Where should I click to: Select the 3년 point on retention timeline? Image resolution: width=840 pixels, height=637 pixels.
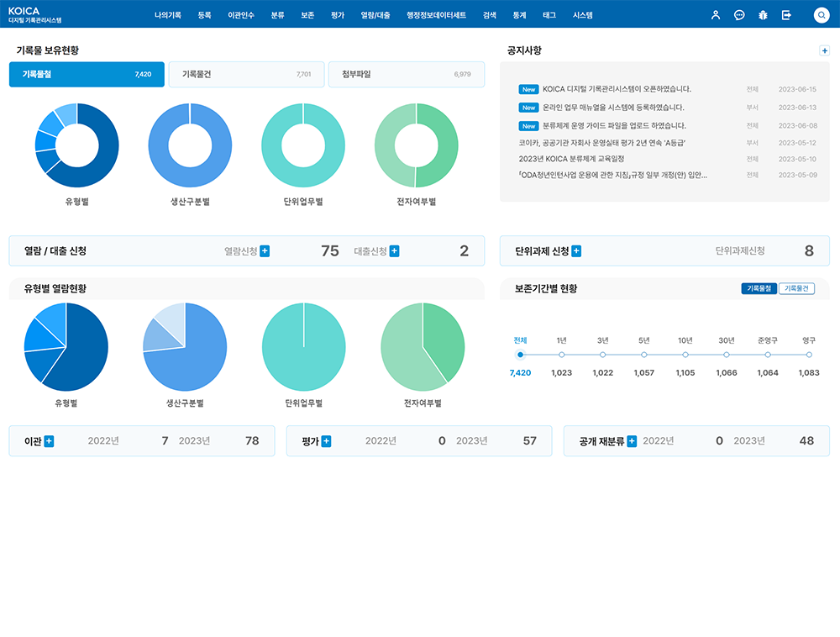602,355
